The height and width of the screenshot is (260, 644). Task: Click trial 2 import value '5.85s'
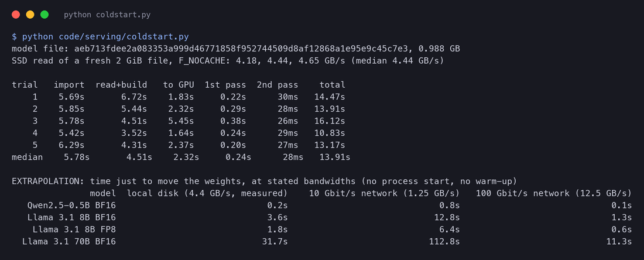(71, 110)
